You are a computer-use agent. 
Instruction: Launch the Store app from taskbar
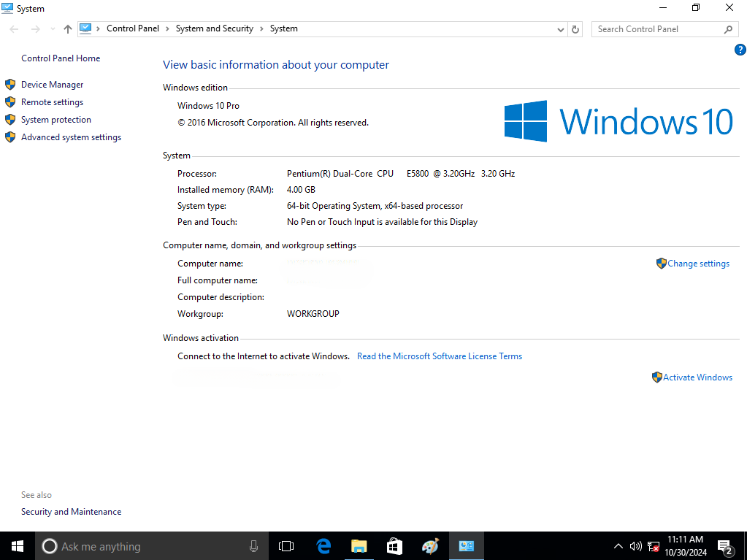(394, 546)
